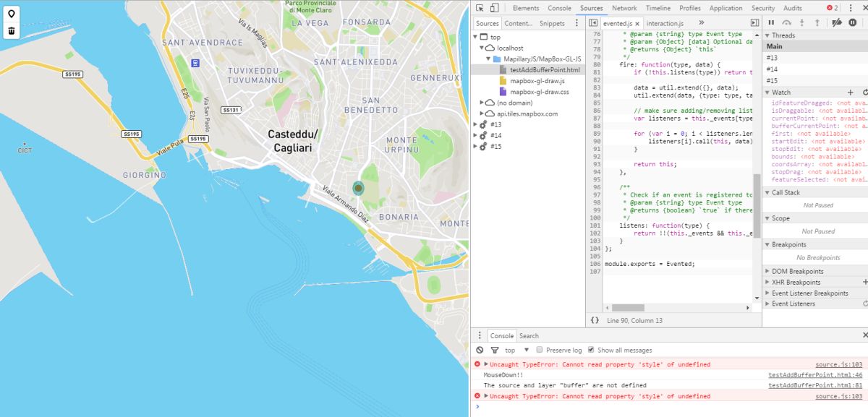868x417 pixels.
Task: Select the Main thread
Action: (x=815, y=46)
